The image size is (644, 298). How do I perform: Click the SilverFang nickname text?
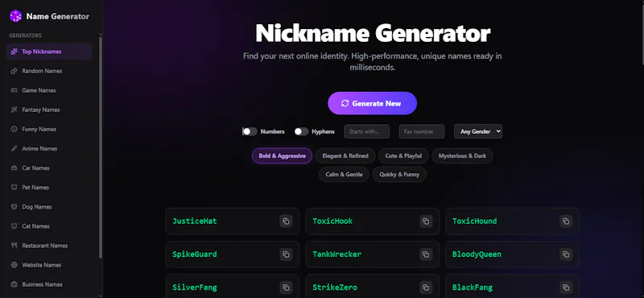pos(195,288)
